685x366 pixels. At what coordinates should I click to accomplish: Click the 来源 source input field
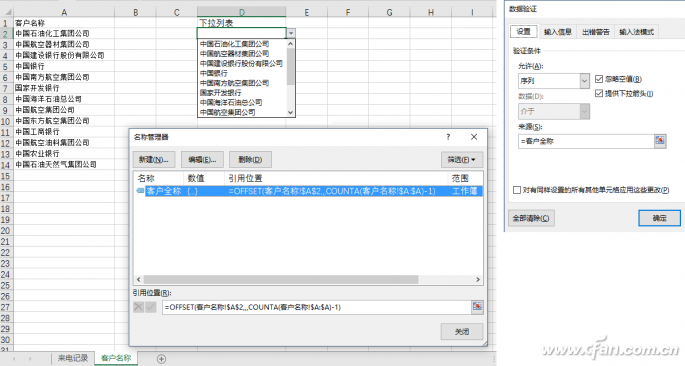586,141
